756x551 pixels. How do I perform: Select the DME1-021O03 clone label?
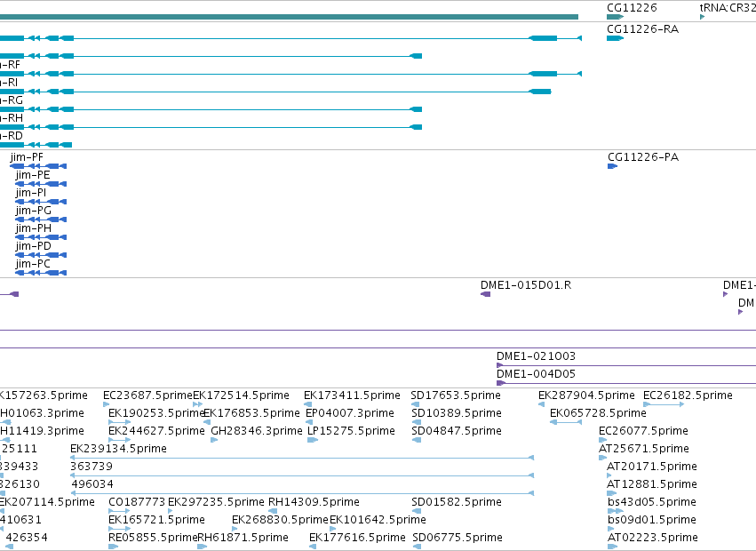click(x=537, y=356)
